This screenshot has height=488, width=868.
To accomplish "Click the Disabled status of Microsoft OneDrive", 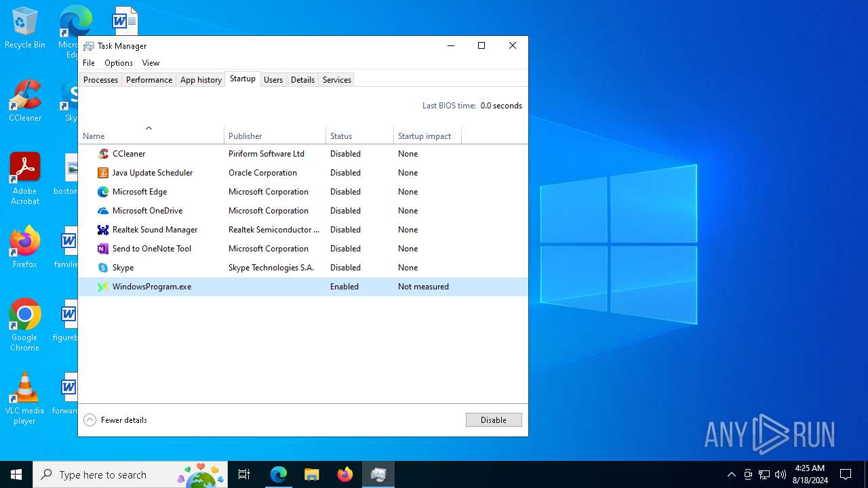I will (345, 211).
